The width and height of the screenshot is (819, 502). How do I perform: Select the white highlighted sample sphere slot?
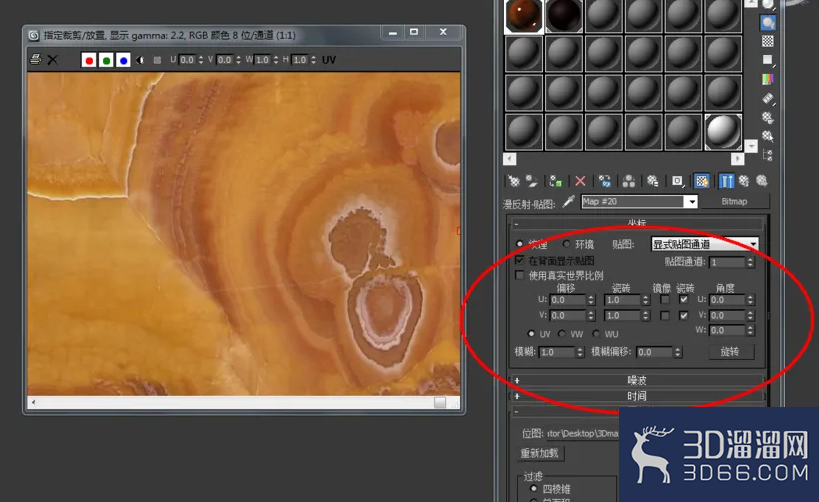[723, 132]
